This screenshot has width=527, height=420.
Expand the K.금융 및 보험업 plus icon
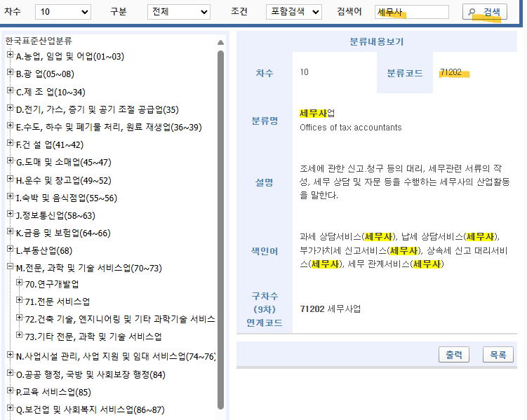[10, 232]
